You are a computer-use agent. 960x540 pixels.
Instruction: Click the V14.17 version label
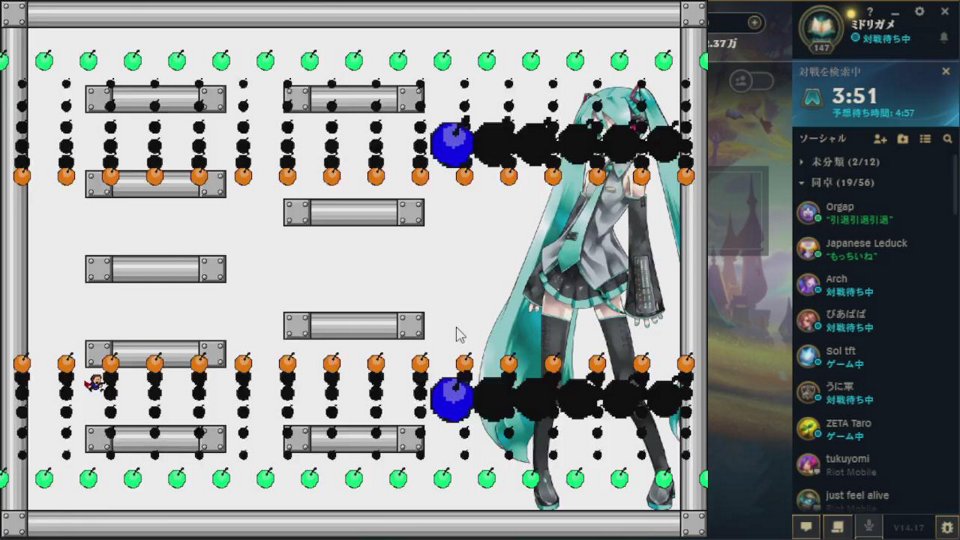click(909, 527)
